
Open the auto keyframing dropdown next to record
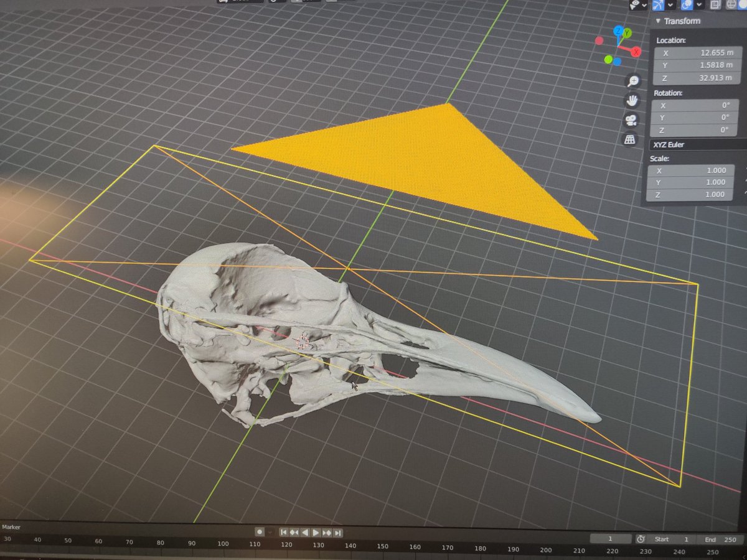(270, 533)
